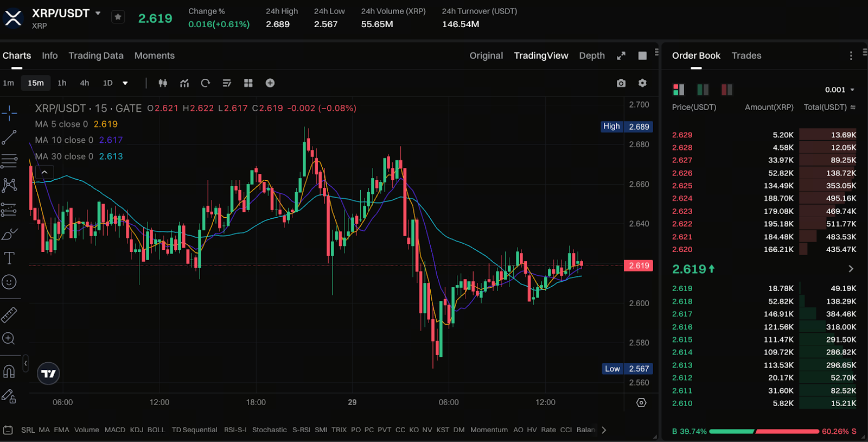Select the text annotation tool
The height and width of the screenshot is (442, 868).
click(x=9, y=258)
